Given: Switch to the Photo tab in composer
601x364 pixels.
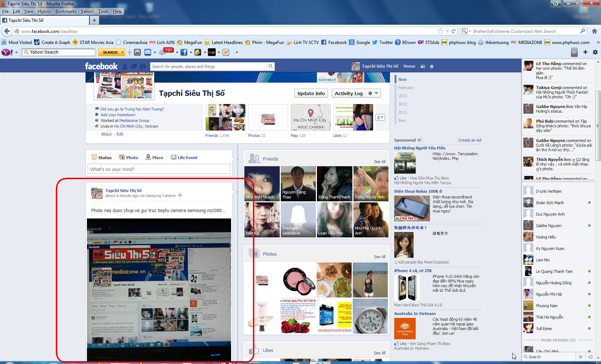Looking at the screenshot, I should click(x=129, y=157).
